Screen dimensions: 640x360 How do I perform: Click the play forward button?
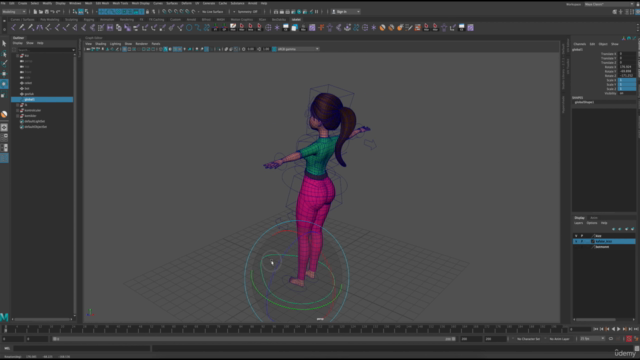[619, 329]
